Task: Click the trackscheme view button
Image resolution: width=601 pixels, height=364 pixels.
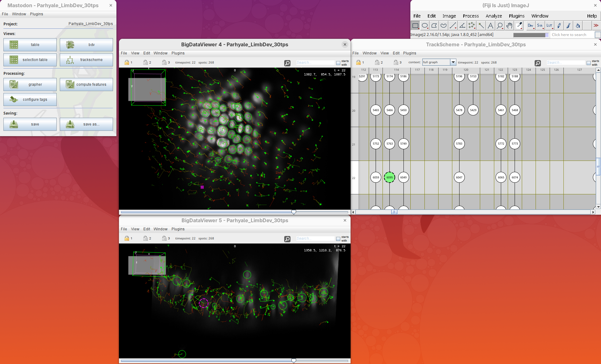Action: tap(86, 60)
